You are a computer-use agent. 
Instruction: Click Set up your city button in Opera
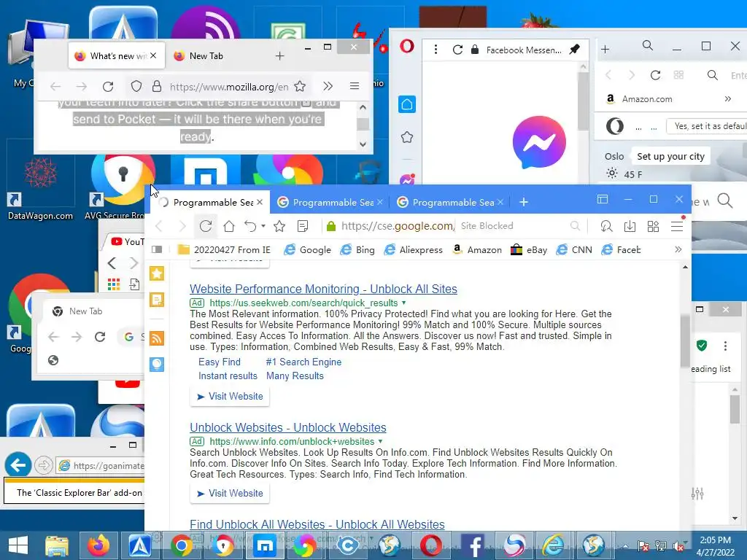[671, 156]
